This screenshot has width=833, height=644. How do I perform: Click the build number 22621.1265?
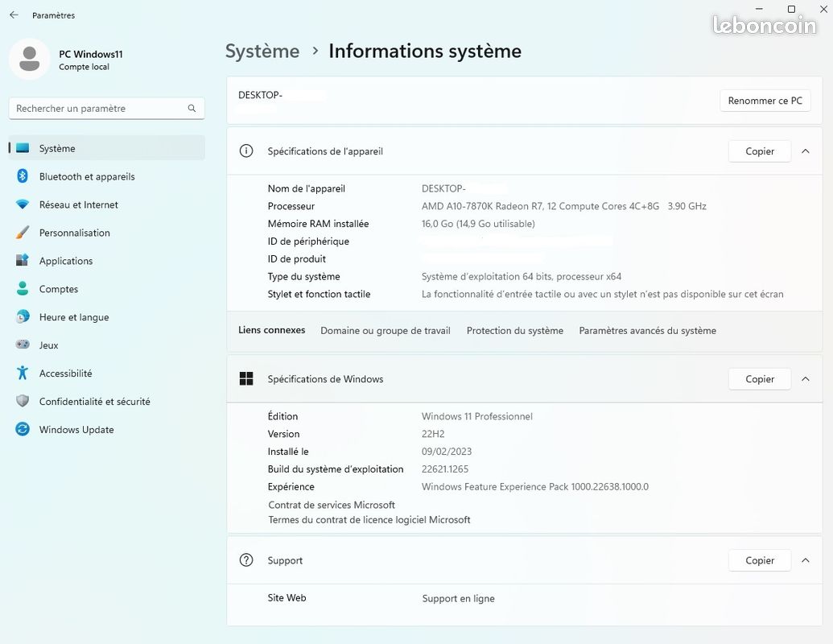point(445,469)
